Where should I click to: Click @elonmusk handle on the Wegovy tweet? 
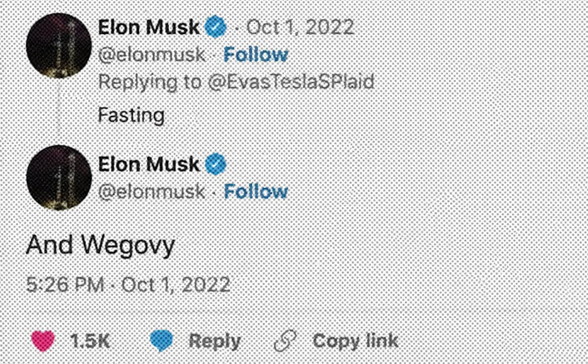(x=152, y=192)
